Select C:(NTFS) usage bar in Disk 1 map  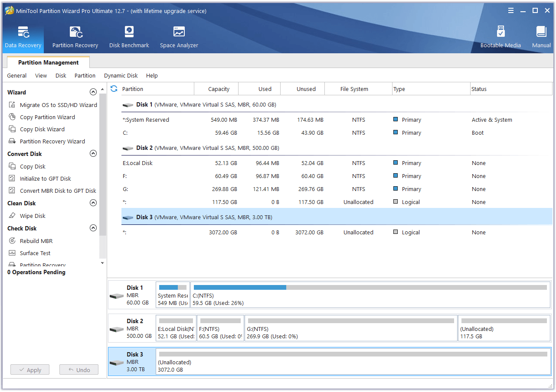[x=370, y=287]
